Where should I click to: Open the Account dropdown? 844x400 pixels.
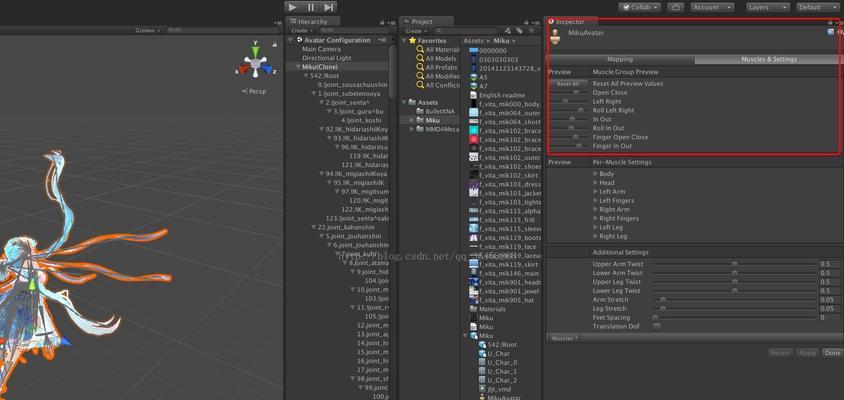click(712, 8)
